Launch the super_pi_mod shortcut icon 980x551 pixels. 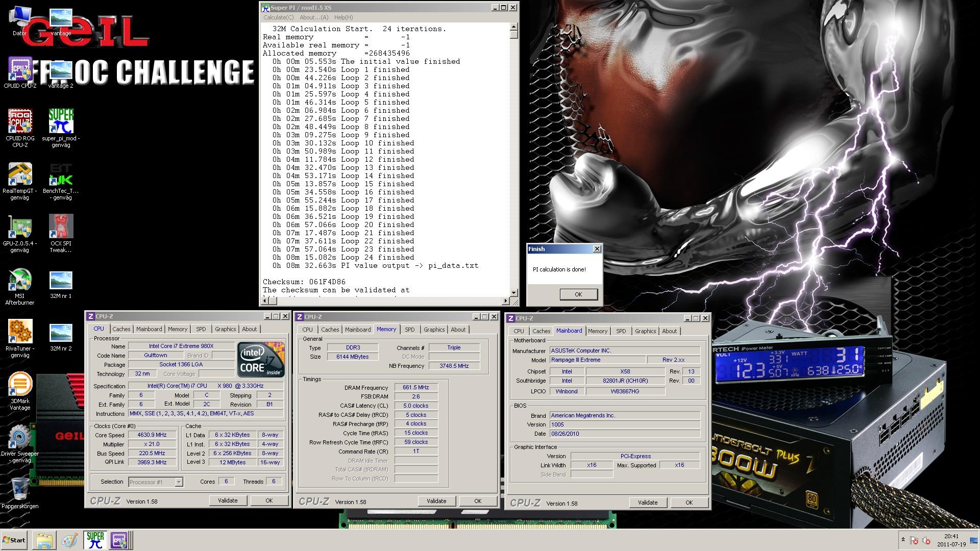click(61, 128)
